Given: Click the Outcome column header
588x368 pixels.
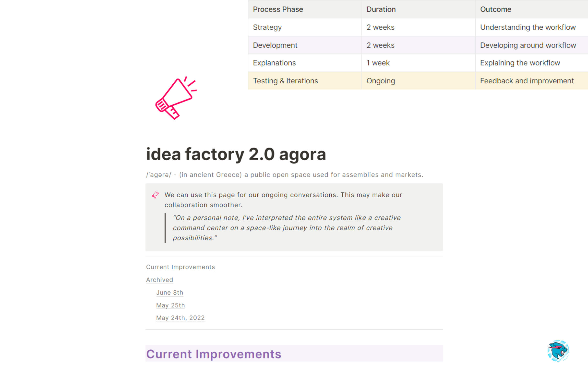Looking at the screenshot, I should pos(496,9).
